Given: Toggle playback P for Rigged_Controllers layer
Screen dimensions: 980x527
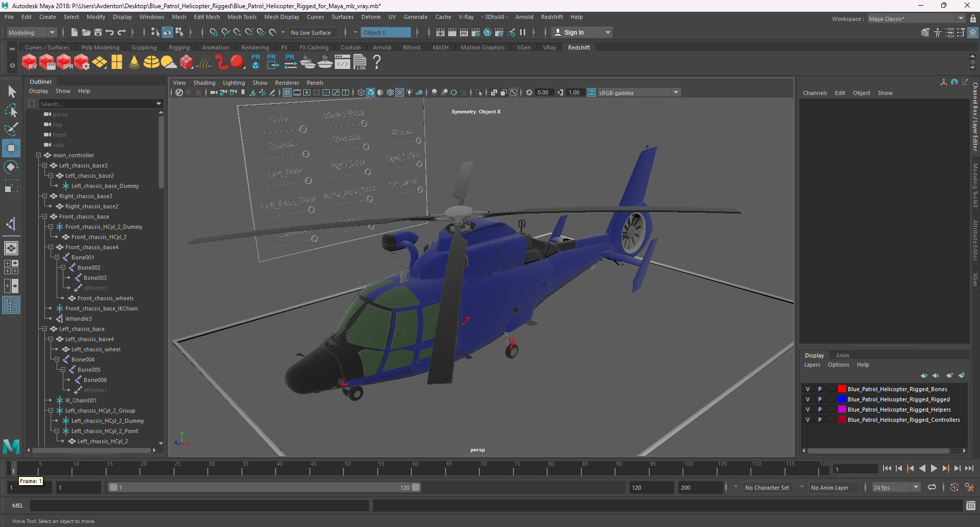Looking at the screenshot, I should coord(820,420).
